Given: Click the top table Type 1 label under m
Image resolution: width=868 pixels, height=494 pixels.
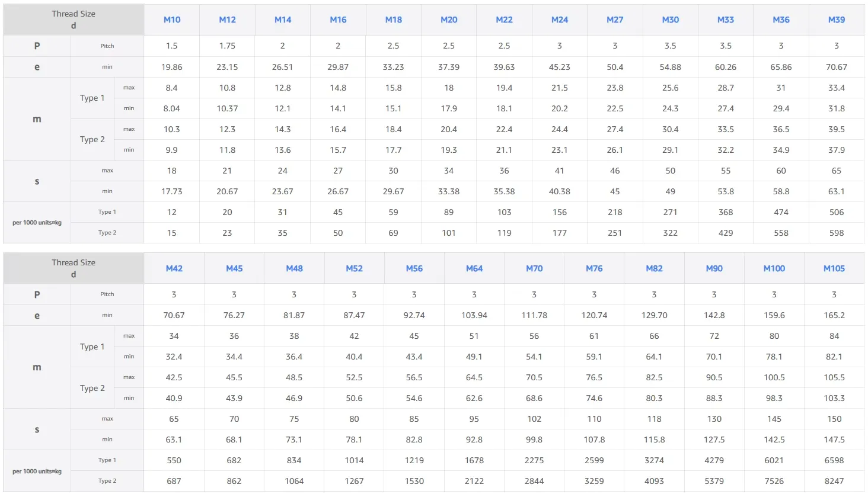Looking at the screenshot, I should click(x=92, y=98).
